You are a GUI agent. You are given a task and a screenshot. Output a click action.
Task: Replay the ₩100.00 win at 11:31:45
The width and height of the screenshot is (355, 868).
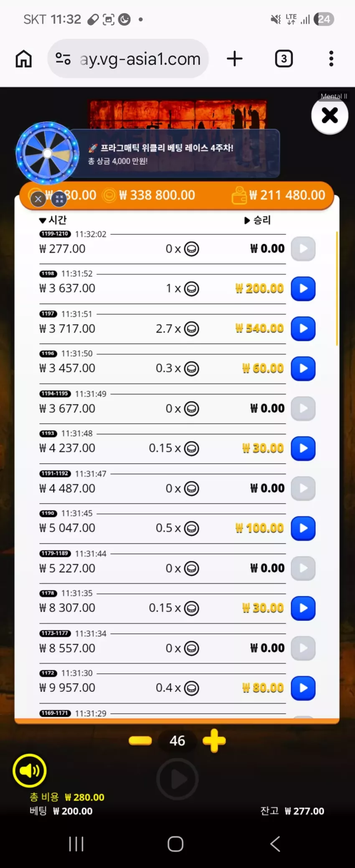303,528
